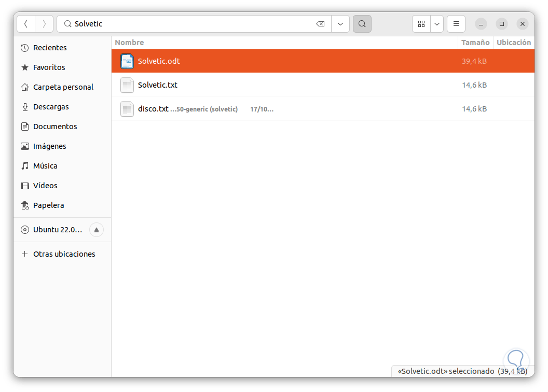The width and height of the screenshot is (548, 392).
Task: Click the disco.txt file icon
Action: click(127, 109)
